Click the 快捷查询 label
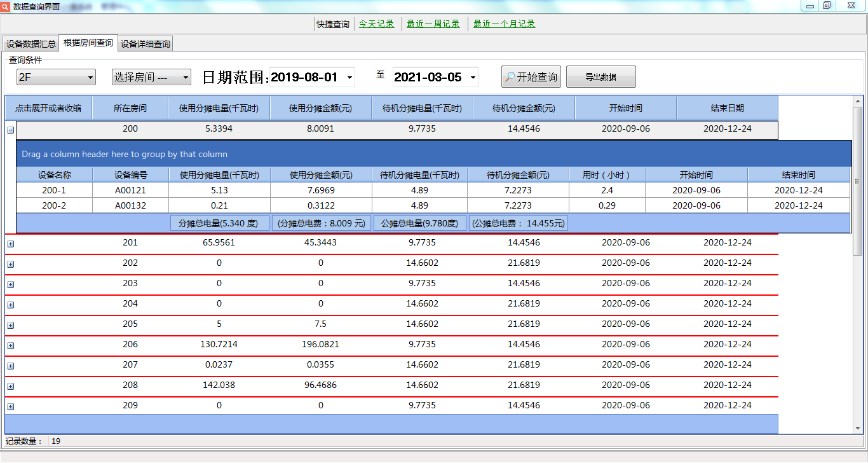 (333, 24)
